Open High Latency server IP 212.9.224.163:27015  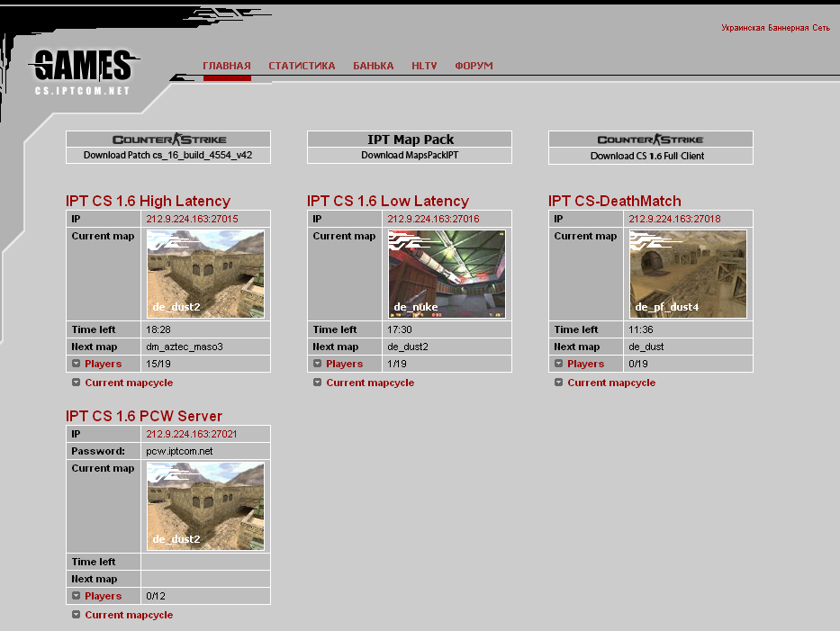193,219
